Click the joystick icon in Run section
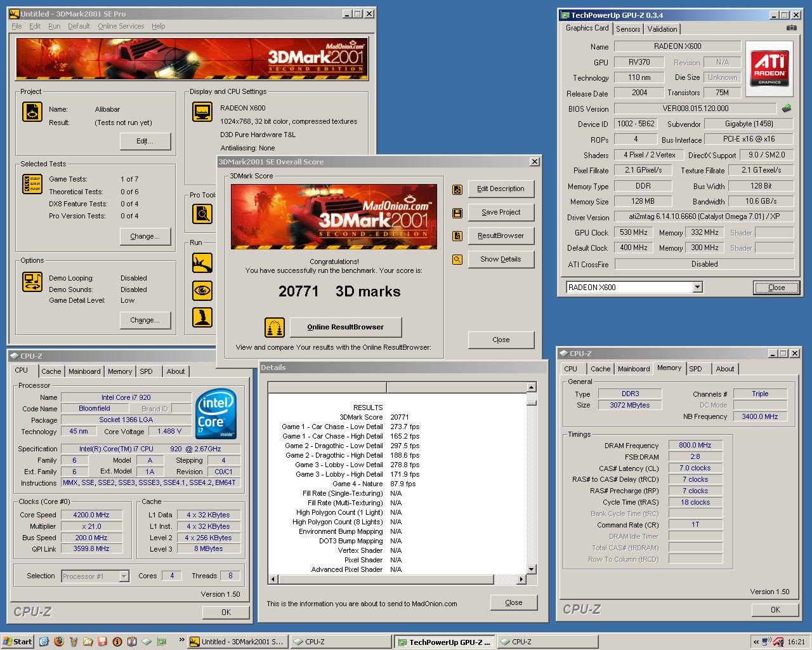The width and height of the screenshot is (812, 650). pyautogui.click(x=202, y=317)
